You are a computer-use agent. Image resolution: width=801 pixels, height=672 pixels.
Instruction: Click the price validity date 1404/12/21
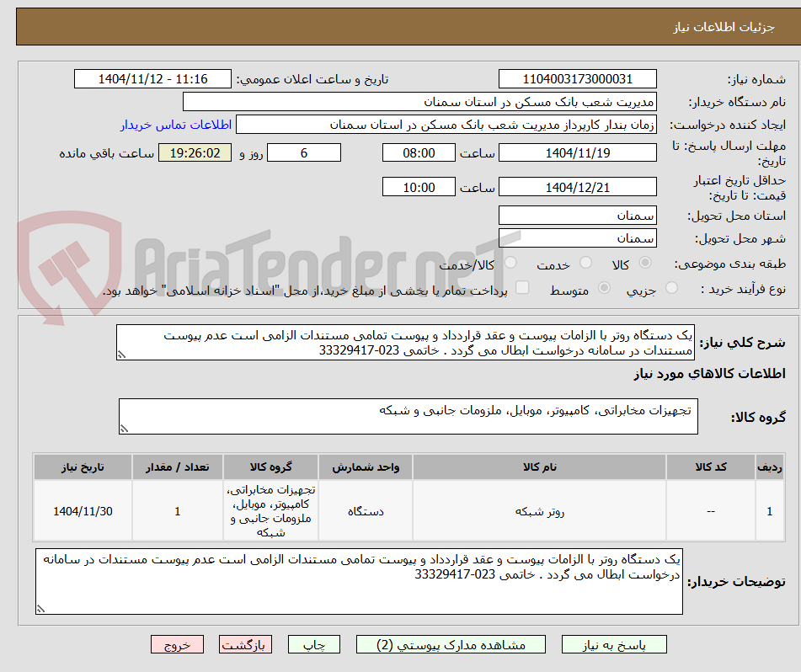click(x=577, y=187)
